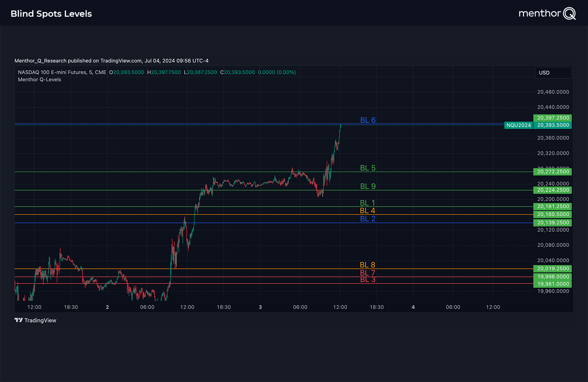Click the 20,272.2500 price label

(x=553, y=172)
